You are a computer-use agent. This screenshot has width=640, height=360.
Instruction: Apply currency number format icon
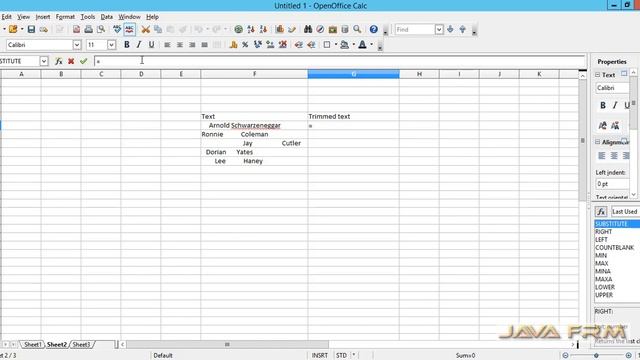[x=233, y=45]
